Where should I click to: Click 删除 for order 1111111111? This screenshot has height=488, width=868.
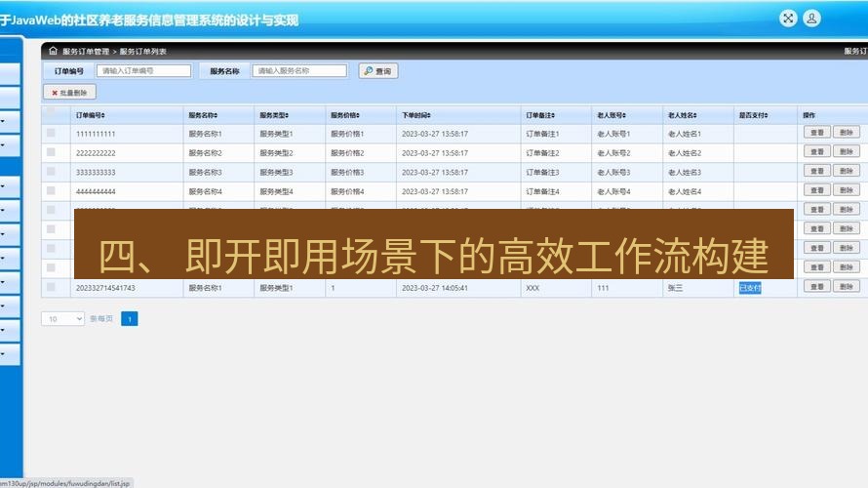pyautogui.click(x=847, y=133)
